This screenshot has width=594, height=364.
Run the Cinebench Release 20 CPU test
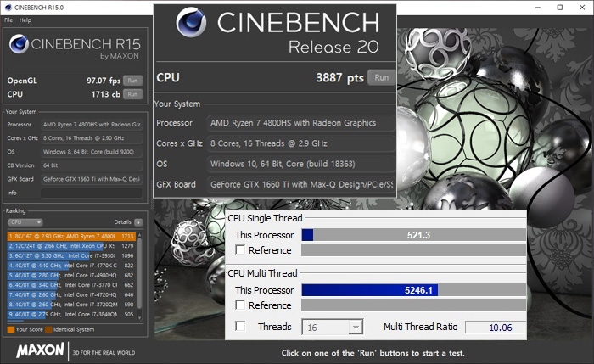click(x=381, y=78)
